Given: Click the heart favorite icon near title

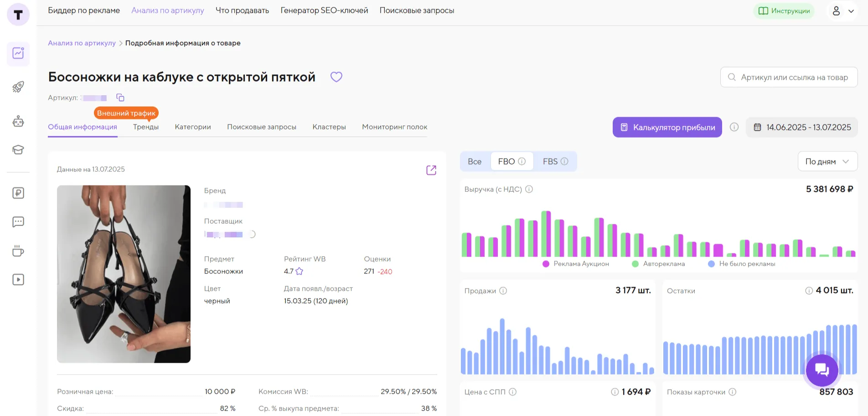Looking at the screenshot, I should click(x=336, y=77).
